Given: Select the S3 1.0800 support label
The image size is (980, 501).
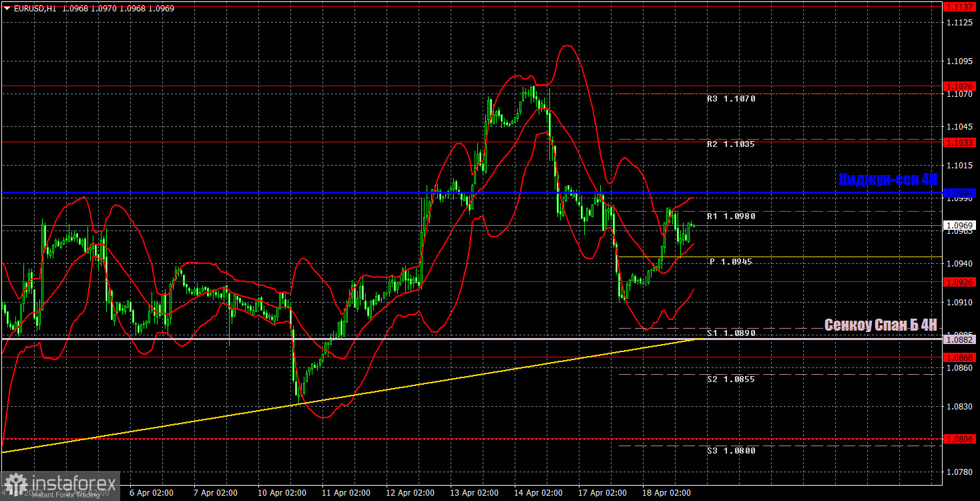Looking at the screenshot, I should [731, 451].
